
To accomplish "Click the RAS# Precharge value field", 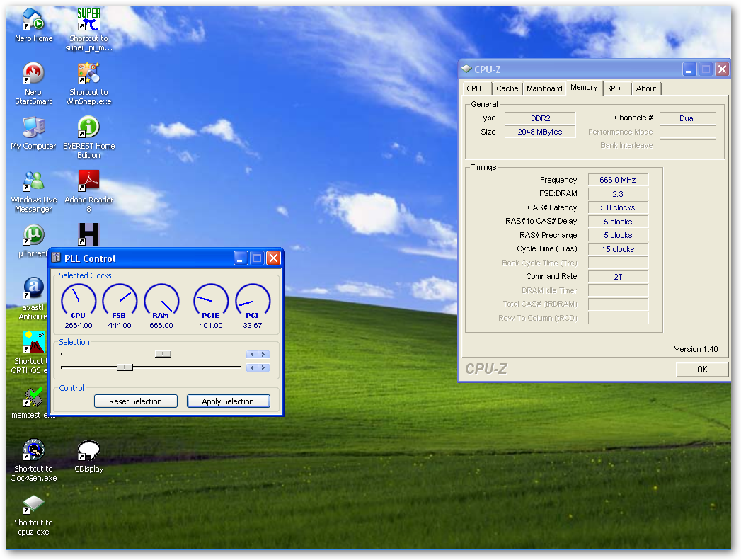I will click(618, 235).
